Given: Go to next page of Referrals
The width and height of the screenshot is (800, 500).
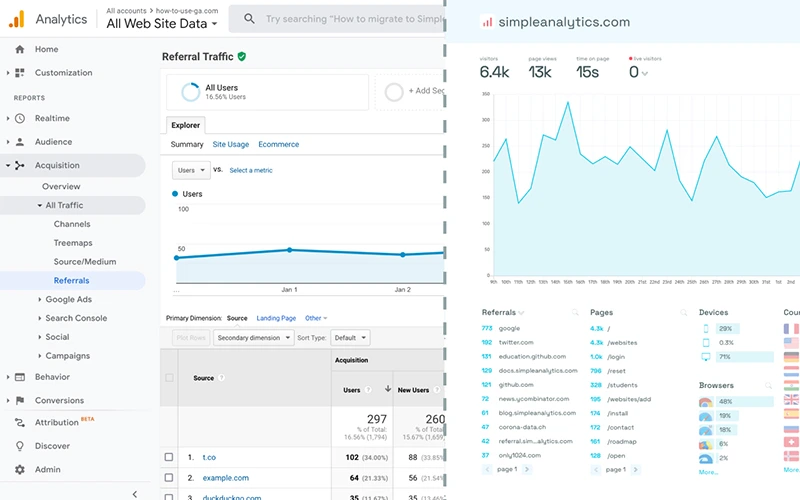Looking at the screenshot, I should point(527,469).
